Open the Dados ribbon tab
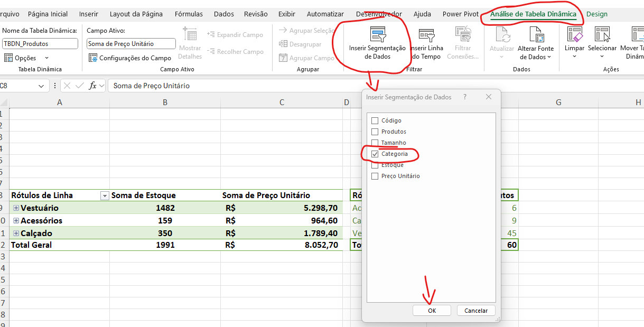Image resolution: width=644 pixels, height=327 pixels. [x=224, y=14]
